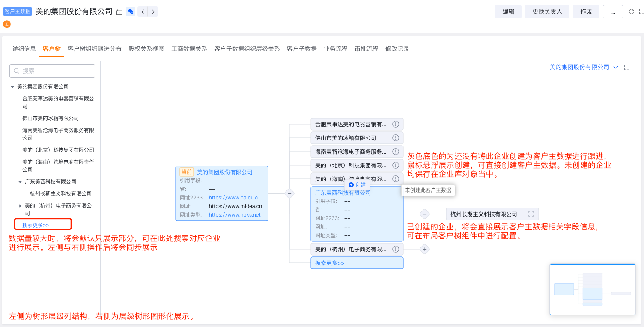Collapse 广东美西科技有限公司 node's minus diamond
Image resolution: width=644 pixels, height=327 pixels.
pos(425,214)
